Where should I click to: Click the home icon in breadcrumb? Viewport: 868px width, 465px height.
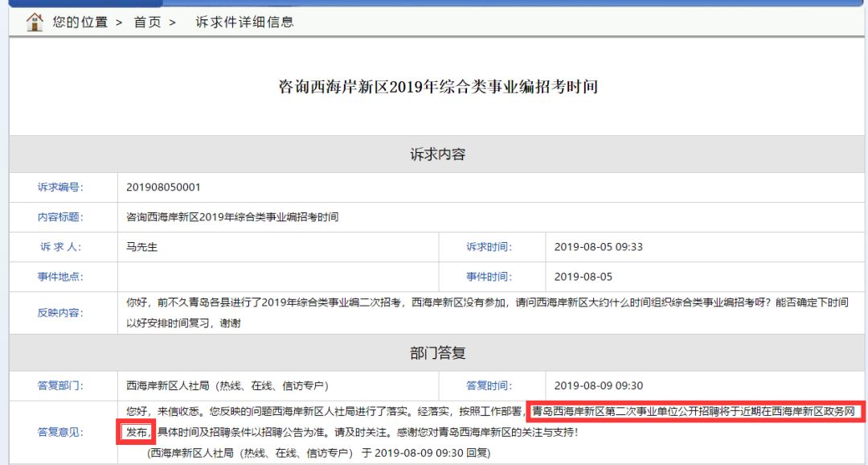[x=35, y=23]
